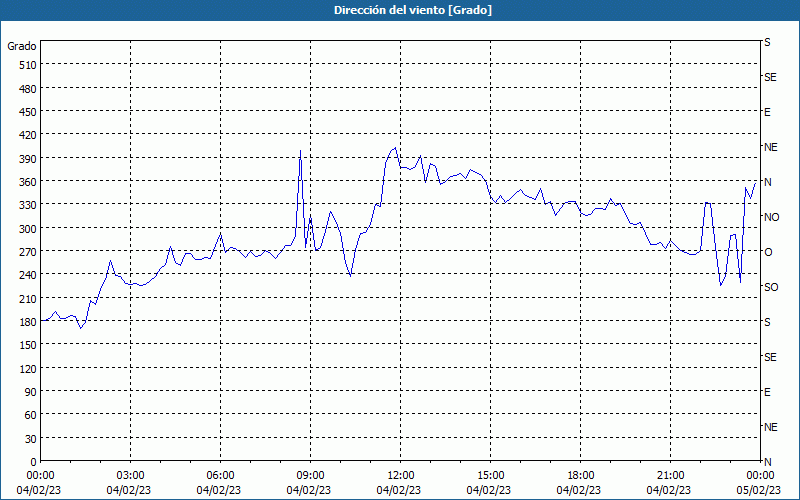Viewport: 800px width, 500px height.
Task: Click the 21:00 time label
Action: (x=670, y=476)
